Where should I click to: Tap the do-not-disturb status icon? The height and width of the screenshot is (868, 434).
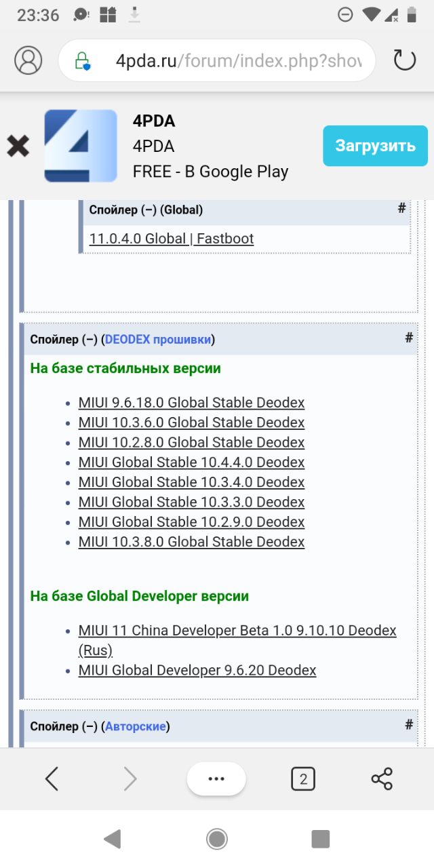point(345,14)
